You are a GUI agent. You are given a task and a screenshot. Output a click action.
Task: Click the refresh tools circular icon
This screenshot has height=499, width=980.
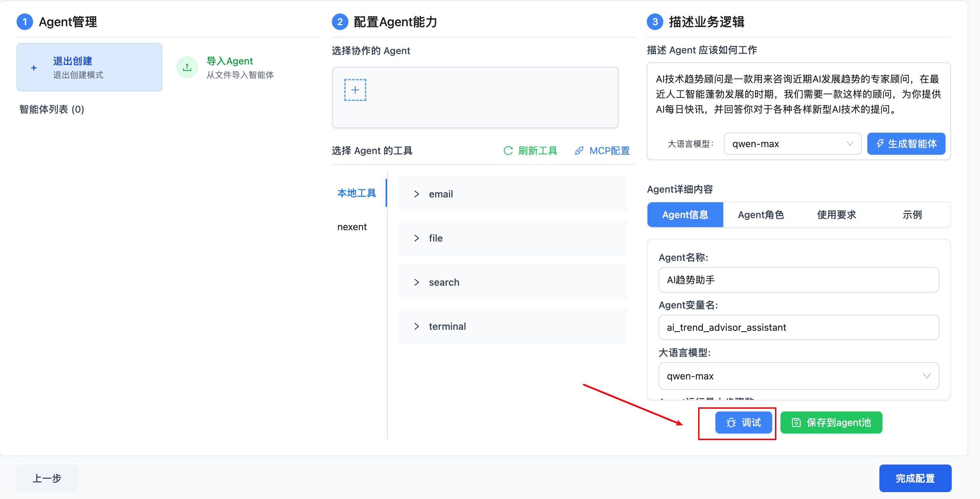[508, 151]
